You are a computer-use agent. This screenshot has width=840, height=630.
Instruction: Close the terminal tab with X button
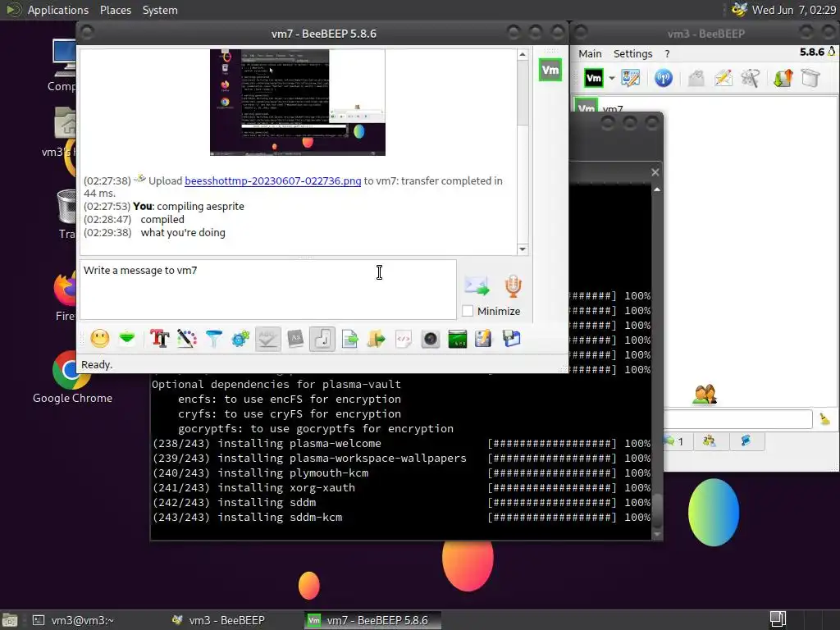pyautogui.click(x=655, y=172)
